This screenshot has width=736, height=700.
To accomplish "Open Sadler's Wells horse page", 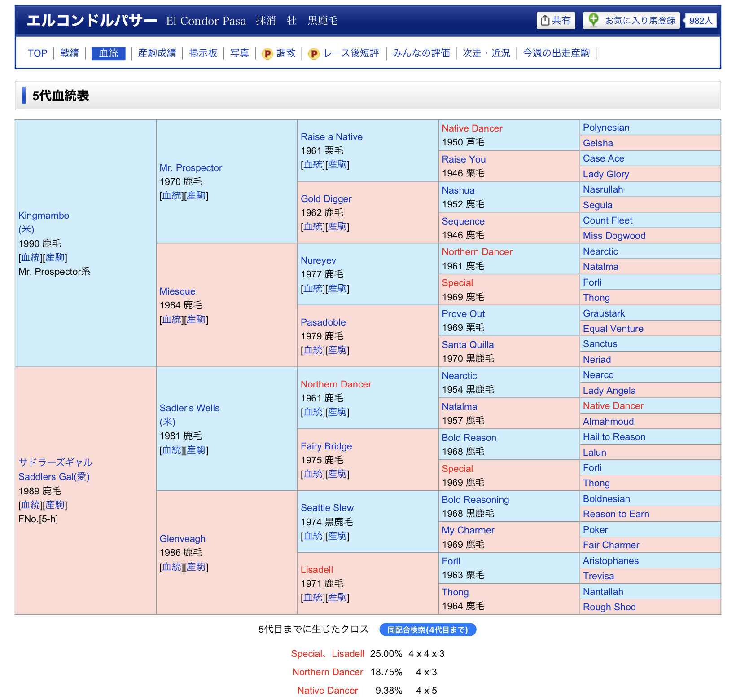I will click(x=189, y=408).
